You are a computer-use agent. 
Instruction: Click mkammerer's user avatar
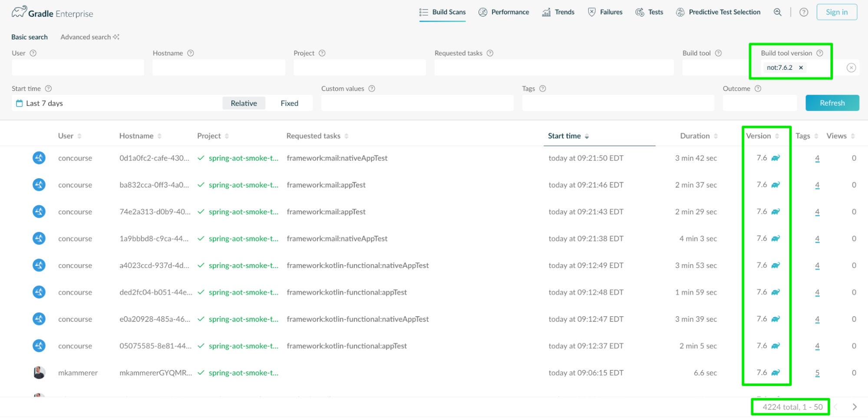39,373
